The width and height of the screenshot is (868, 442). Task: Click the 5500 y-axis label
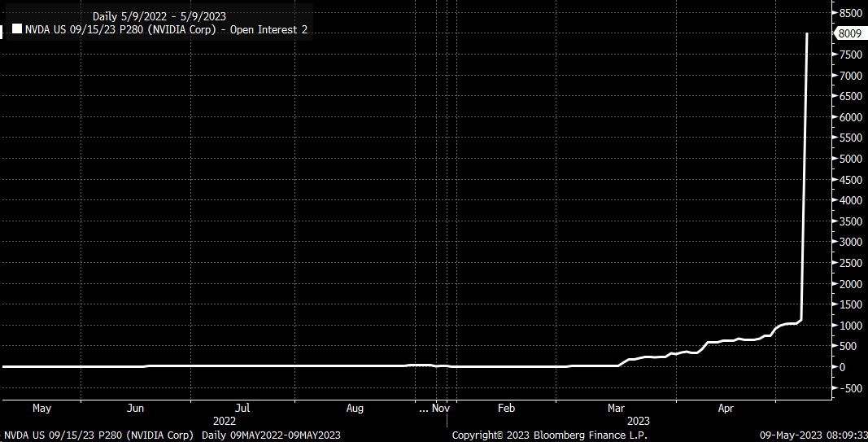click(850, 138)
